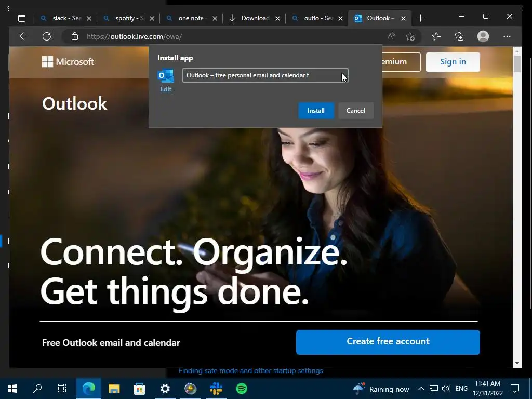Click Microsoft Edge taskbar icon
The height and width of the screenshot is (399, 532).
(x=89, y=389)
